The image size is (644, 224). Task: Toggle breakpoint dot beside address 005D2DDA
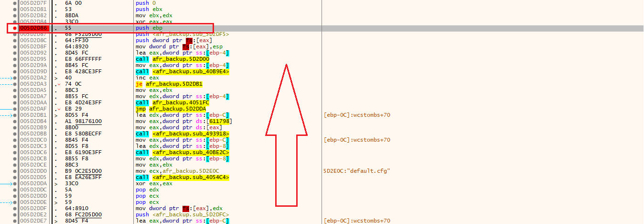point(15,183)
